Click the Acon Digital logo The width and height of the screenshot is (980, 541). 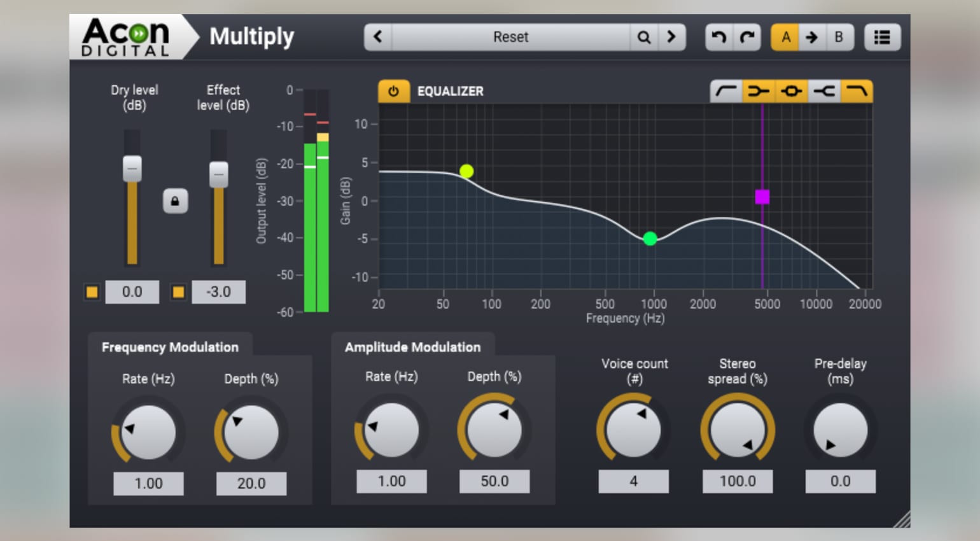126,38
